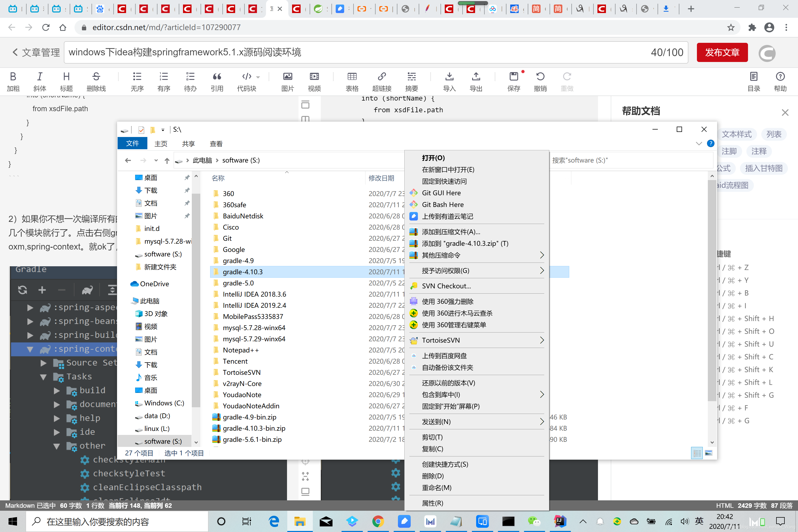Expand Explorer ribbon chevron
Viewport: 798px width, 532px height.
click(x=699, y=144)
